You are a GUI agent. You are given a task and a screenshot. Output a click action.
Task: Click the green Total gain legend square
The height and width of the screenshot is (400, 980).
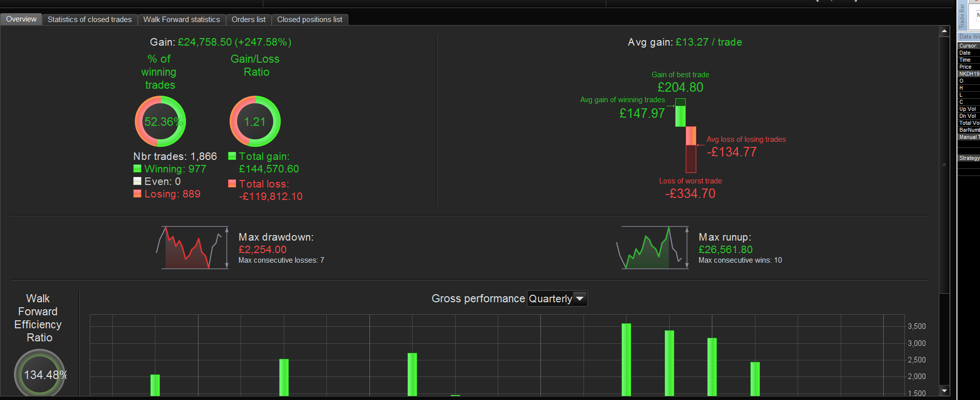232,156
